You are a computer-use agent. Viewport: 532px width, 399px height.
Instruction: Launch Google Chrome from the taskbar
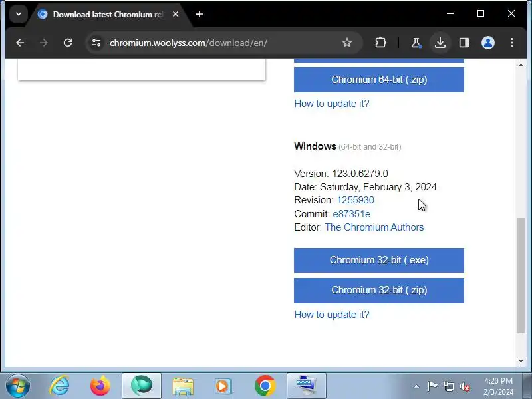click(265, 386)
